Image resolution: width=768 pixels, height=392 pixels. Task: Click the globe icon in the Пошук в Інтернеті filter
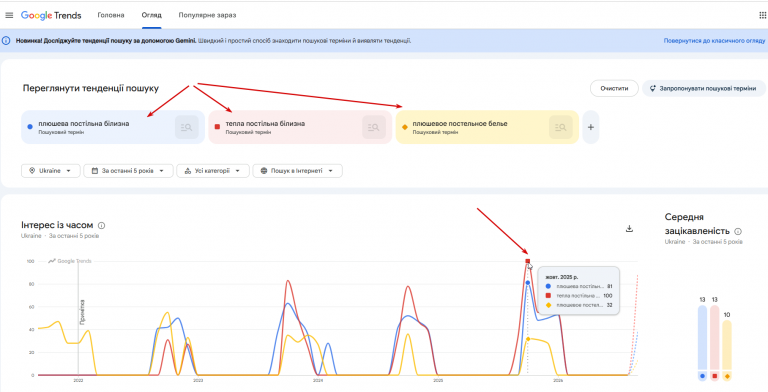click(264, 171)
